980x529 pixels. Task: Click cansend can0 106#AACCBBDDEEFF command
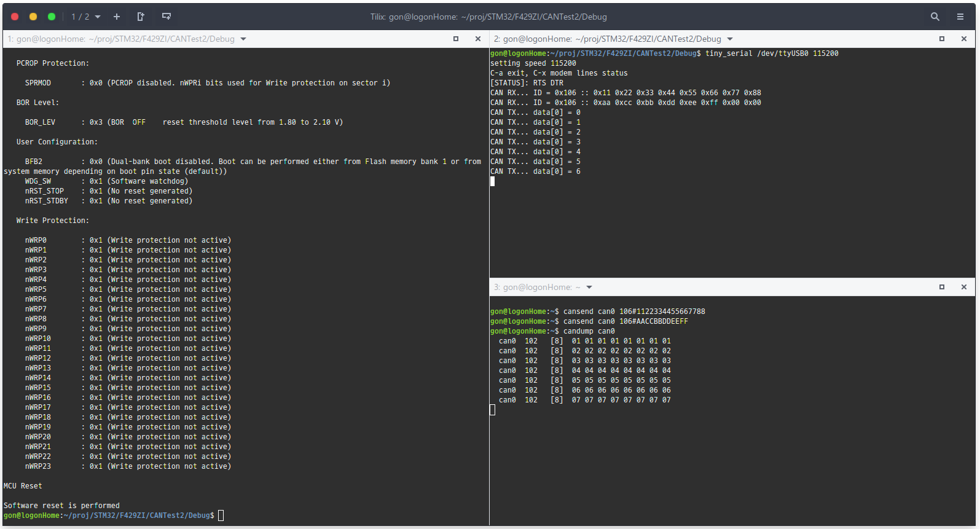(x=625, y=321)
